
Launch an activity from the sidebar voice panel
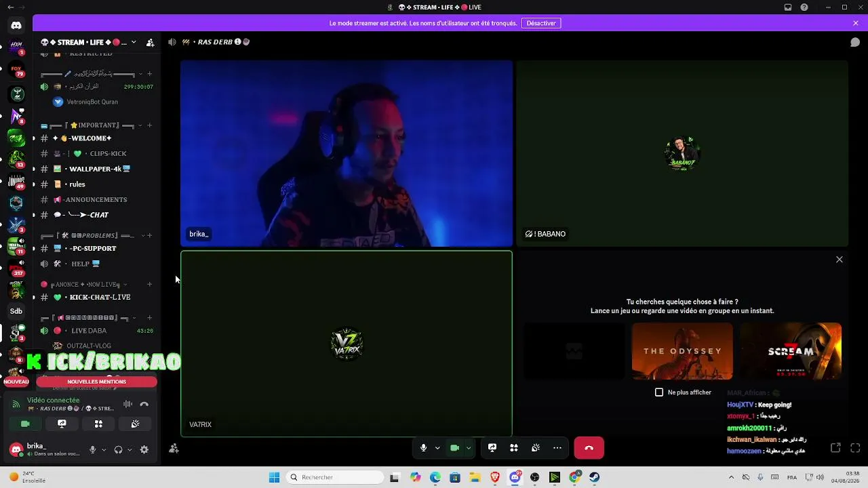(98, 424)
